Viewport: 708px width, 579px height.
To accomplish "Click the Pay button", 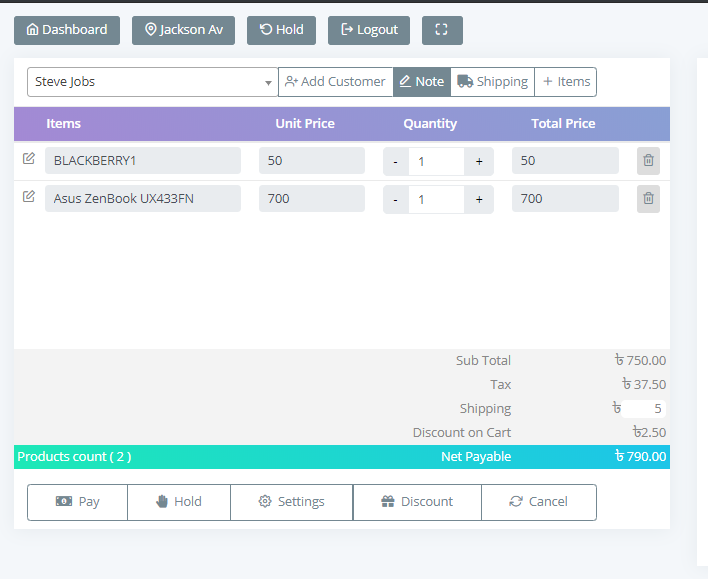I will point(78,502).
